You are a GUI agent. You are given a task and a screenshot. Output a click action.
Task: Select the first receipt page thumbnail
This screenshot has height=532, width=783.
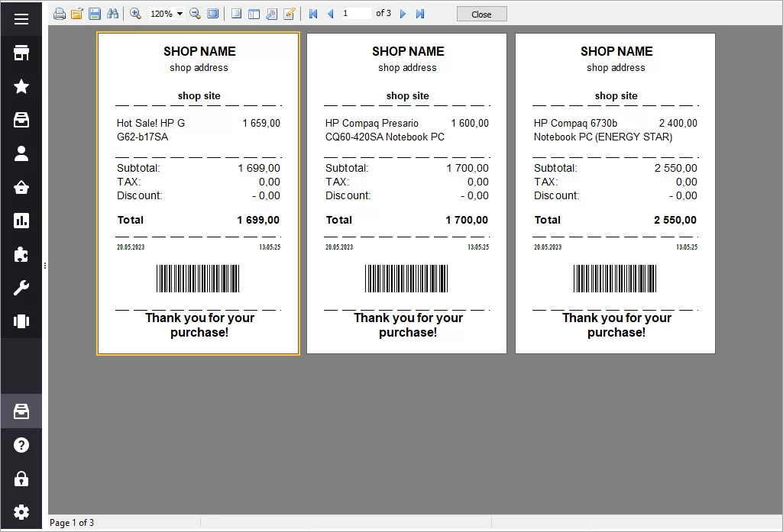coord(199,194)
